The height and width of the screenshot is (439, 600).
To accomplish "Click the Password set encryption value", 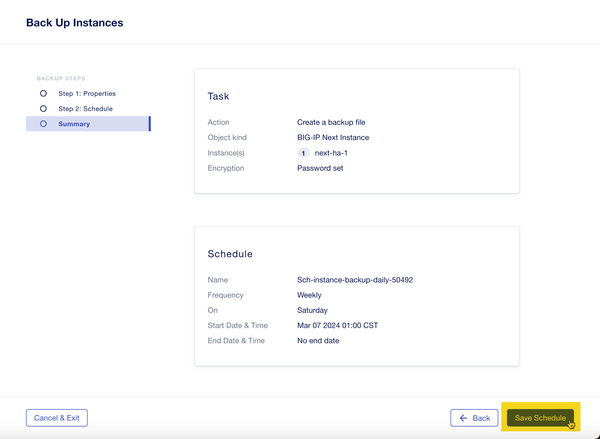I will pyautogui.click(x=320, y=168).
